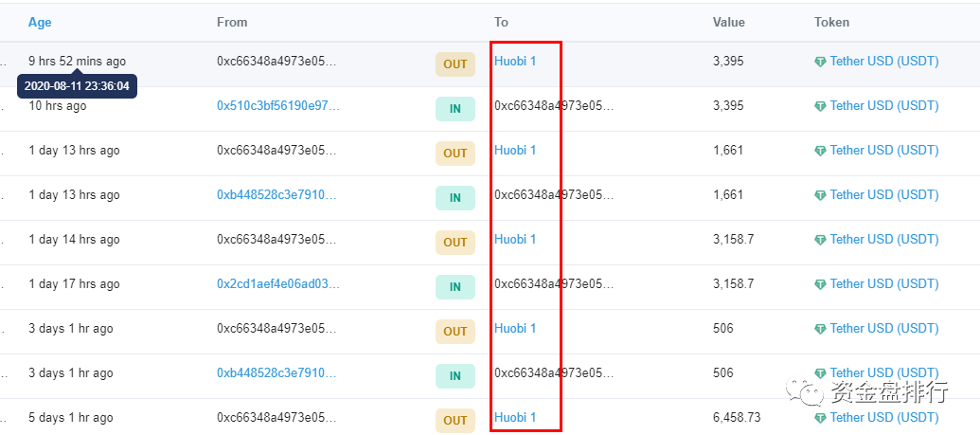The height and width of the screenshot is (435, 980).
Task: Click the age text '1 day 14 hrs ago'
Action: [74, 239]
